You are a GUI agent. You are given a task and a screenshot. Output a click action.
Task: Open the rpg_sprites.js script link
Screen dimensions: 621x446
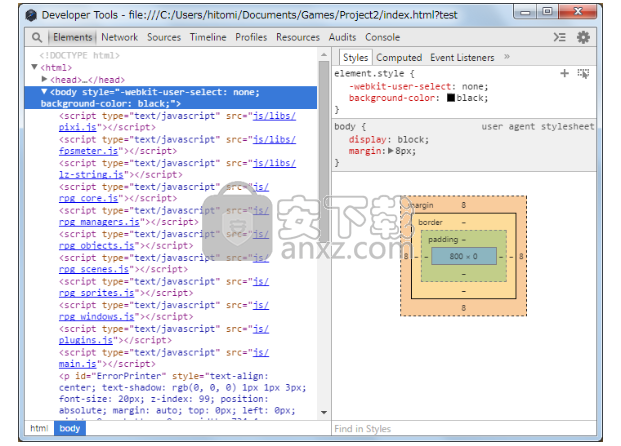[x=96, y=293]
